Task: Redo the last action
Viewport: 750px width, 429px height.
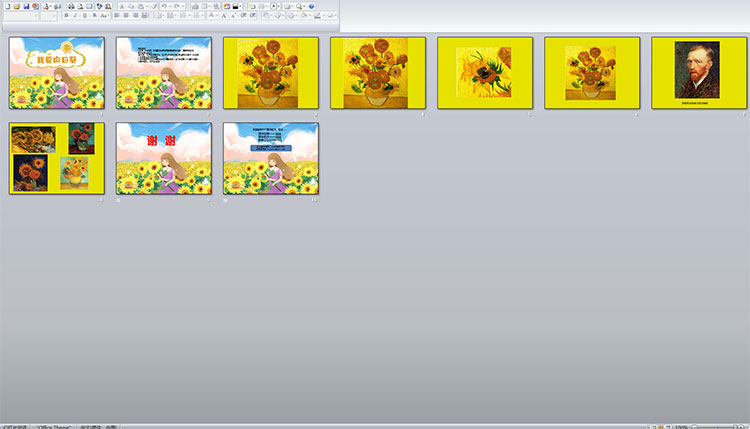Action: tap(177, 7)
